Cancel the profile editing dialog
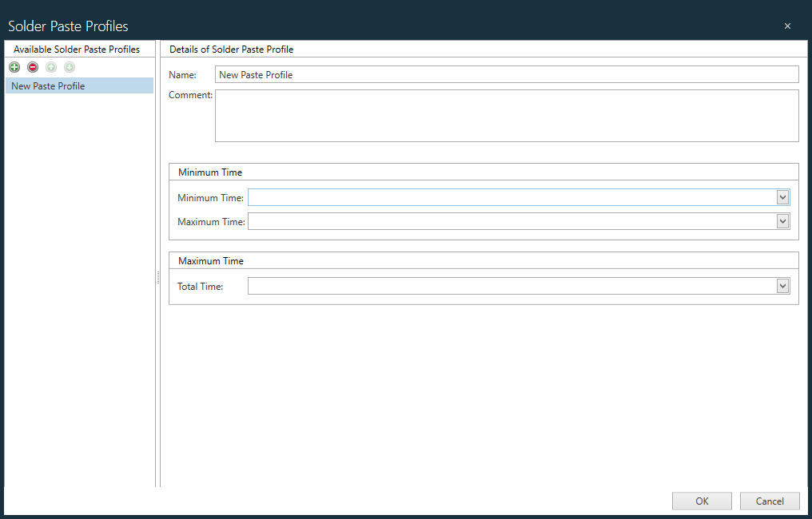The width and height of the screenshot is (812, 519). pos(769,501)
